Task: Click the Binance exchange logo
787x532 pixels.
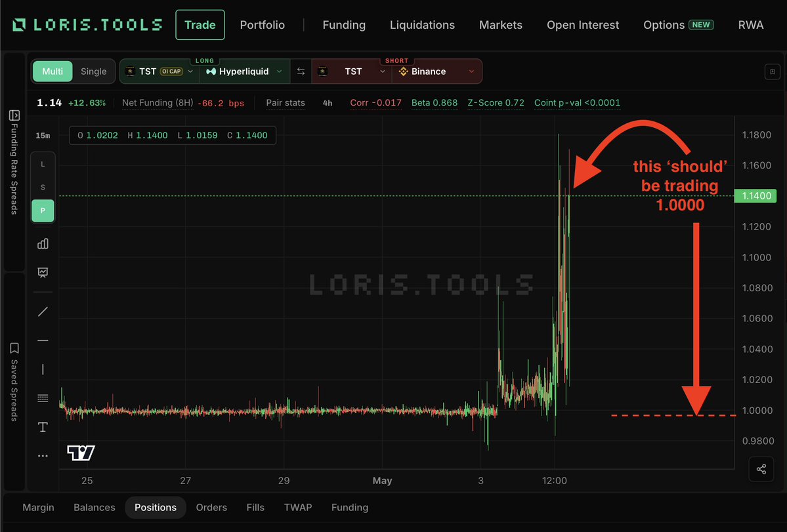Action: click(403, 72)
